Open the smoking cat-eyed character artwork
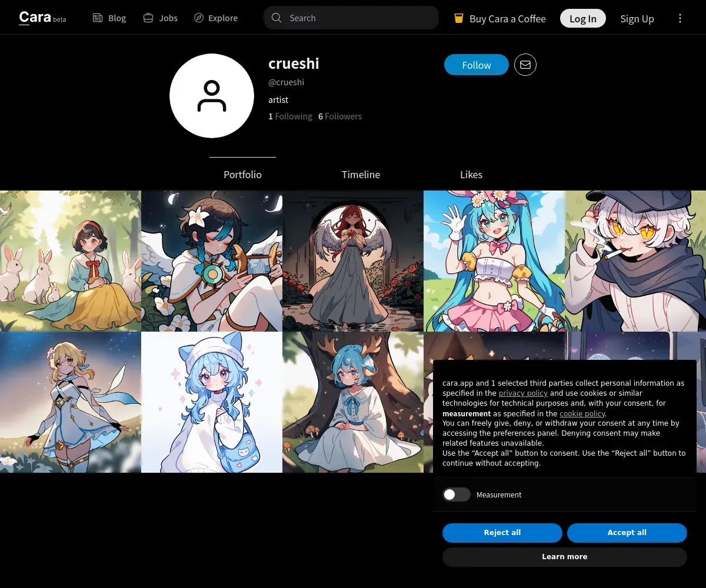The width and height of the screenshot is (706, 588). click(635, 261)
